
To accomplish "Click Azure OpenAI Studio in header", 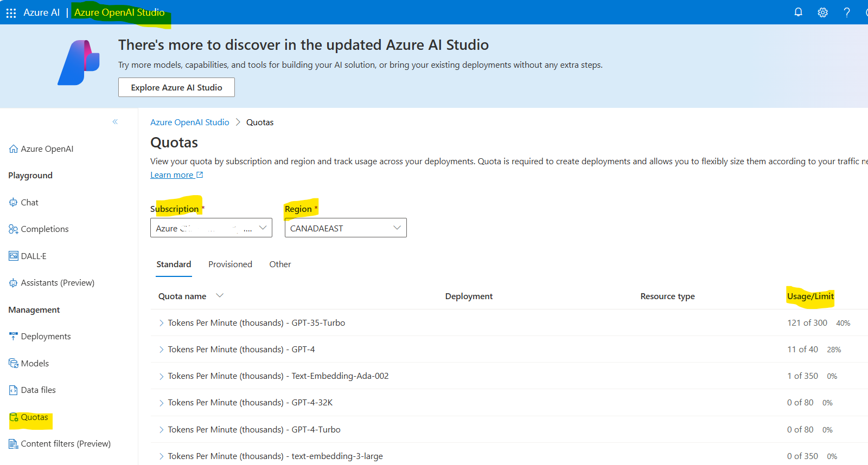I will 119,12.
